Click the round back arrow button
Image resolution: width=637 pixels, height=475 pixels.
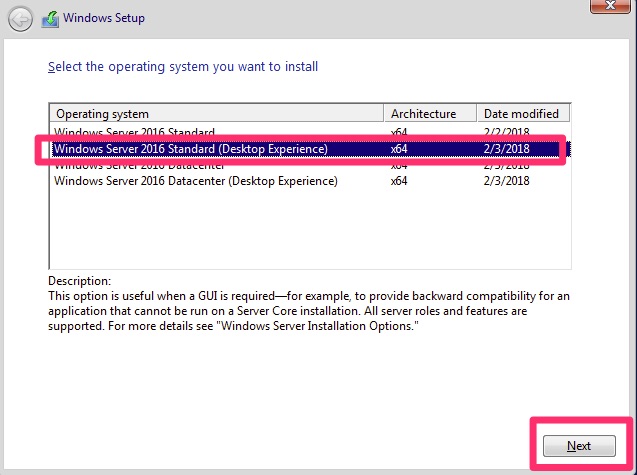tap(20, 19)
